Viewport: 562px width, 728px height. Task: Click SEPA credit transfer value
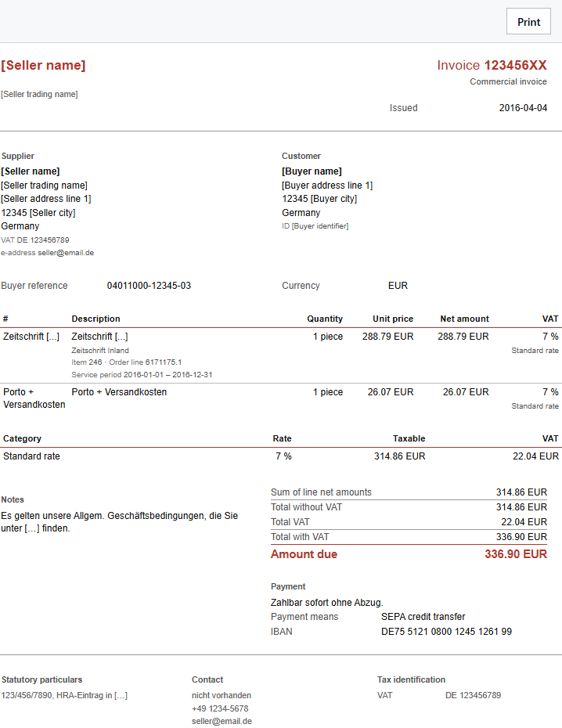(x=423, y=617)
